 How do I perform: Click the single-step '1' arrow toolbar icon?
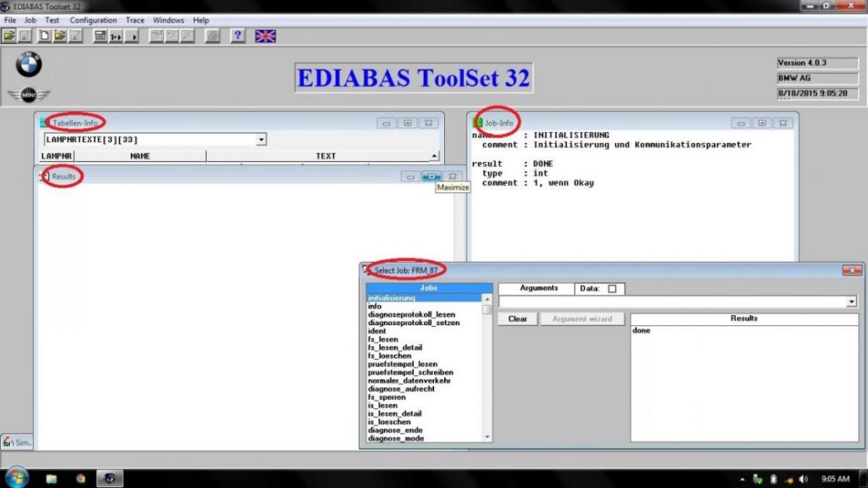tap(116, 36)
